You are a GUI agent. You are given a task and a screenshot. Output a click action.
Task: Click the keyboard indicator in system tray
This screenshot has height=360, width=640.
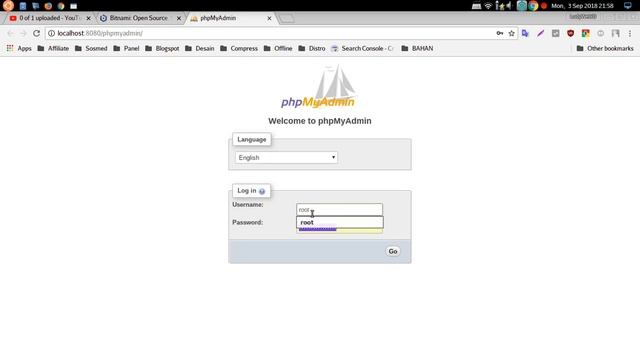476,6
